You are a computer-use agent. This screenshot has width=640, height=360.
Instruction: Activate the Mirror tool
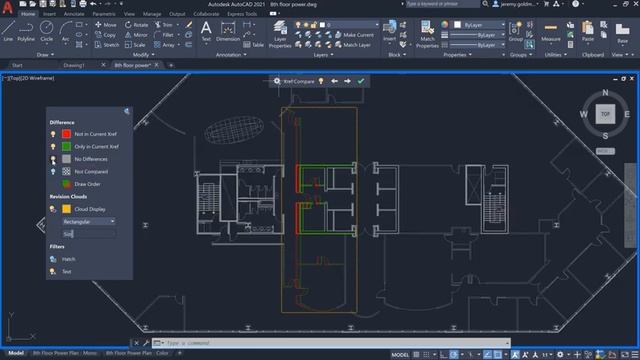click(x=136, y=35)
